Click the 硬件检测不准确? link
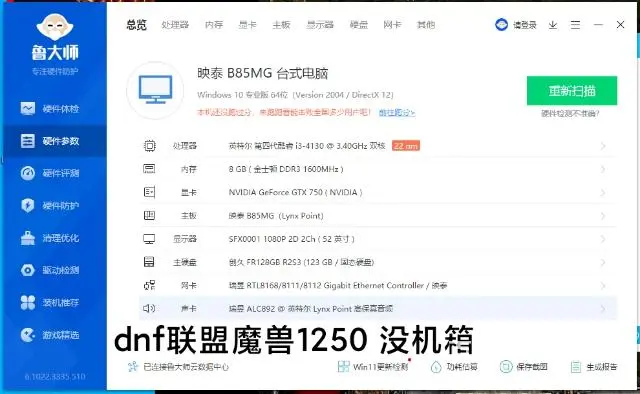The height and width of the screenshot is (394, 640). click(x=570, y=114)
